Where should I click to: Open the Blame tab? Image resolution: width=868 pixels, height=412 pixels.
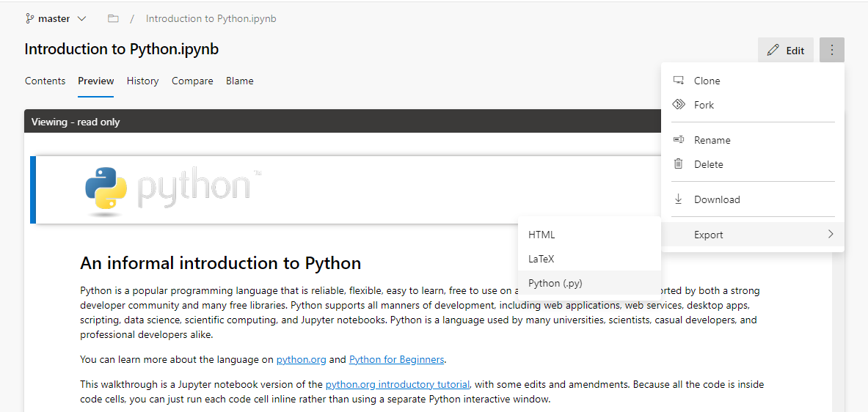pyautogui.click(x=240, y=81)
